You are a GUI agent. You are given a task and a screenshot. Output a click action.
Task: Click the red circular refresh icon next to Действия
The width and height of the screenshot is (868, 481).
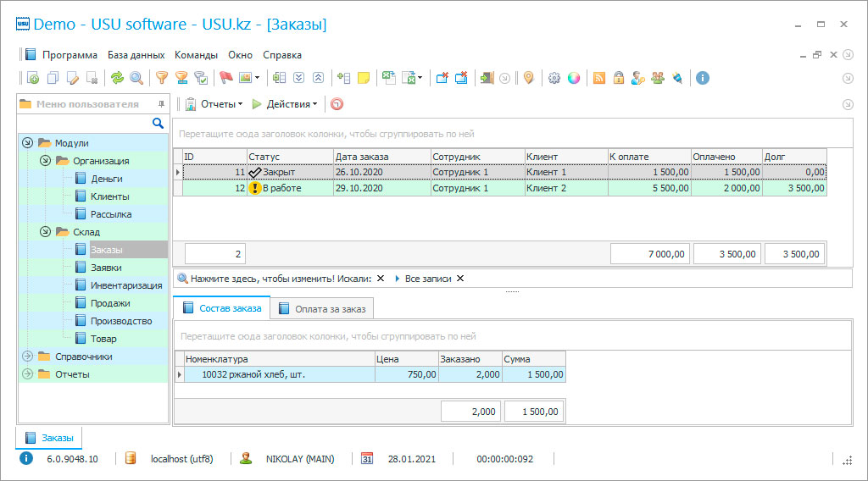pyautogui.click(x=337, y=104)
